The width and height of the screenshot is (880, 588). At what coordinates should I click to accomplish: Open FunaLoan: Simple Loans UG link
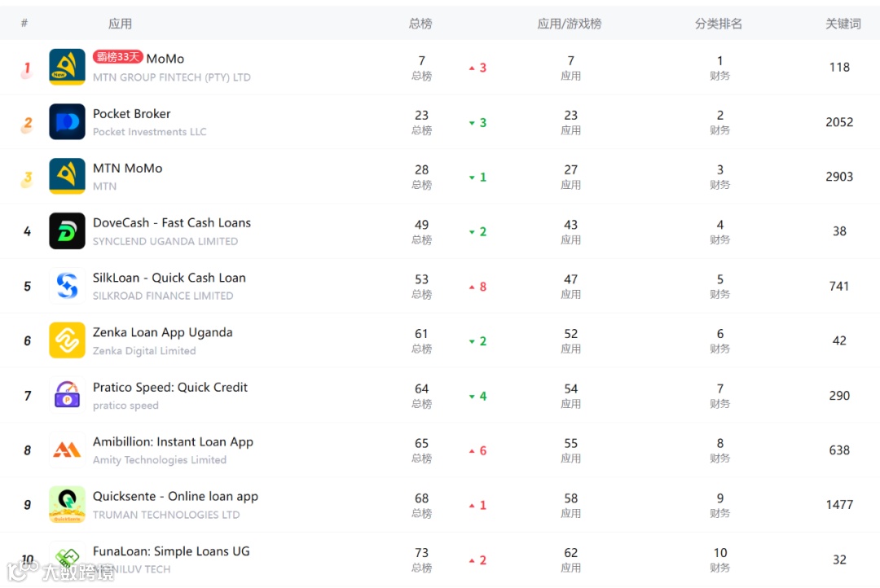click(x=171, y=551)
